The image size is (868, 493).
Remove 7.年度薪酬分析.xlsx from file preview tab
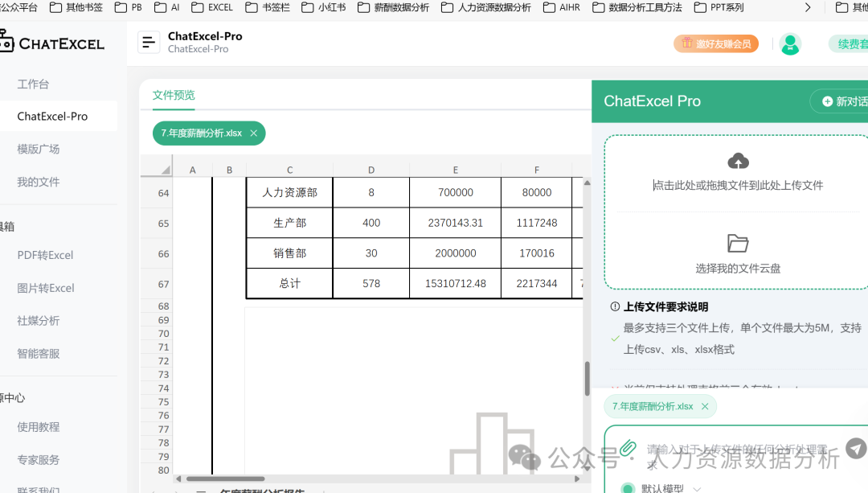253,134
